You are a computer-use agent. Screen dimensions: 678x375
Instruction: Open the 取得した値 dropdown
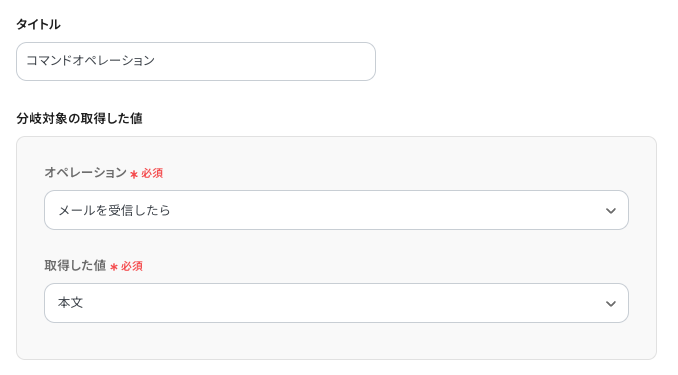pos(336,303)
